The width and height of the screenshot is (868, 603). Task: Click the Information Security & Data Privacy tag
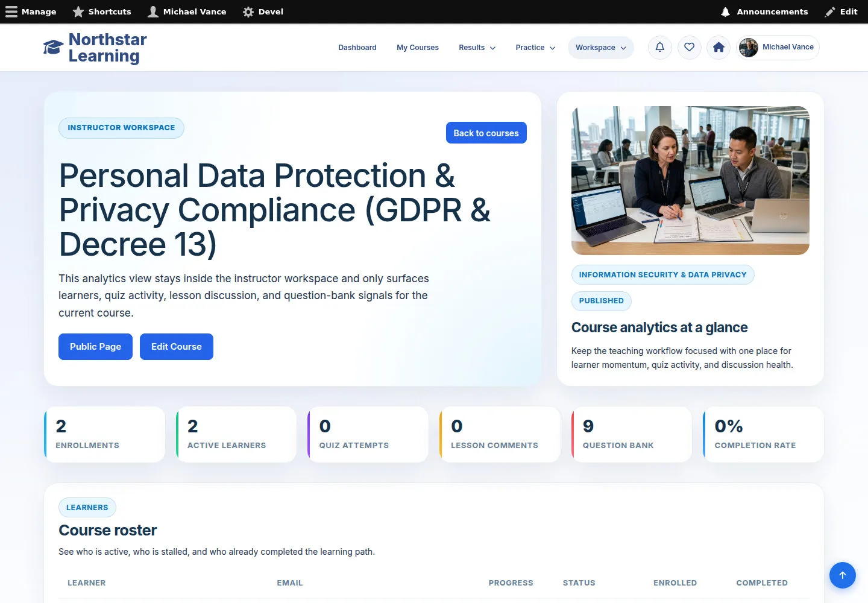point(663,274)
